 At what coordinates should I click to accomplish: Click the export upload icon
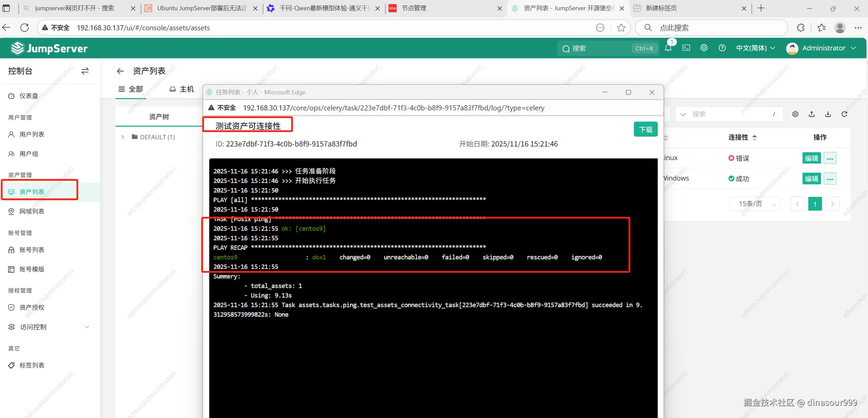pos(811,114)
